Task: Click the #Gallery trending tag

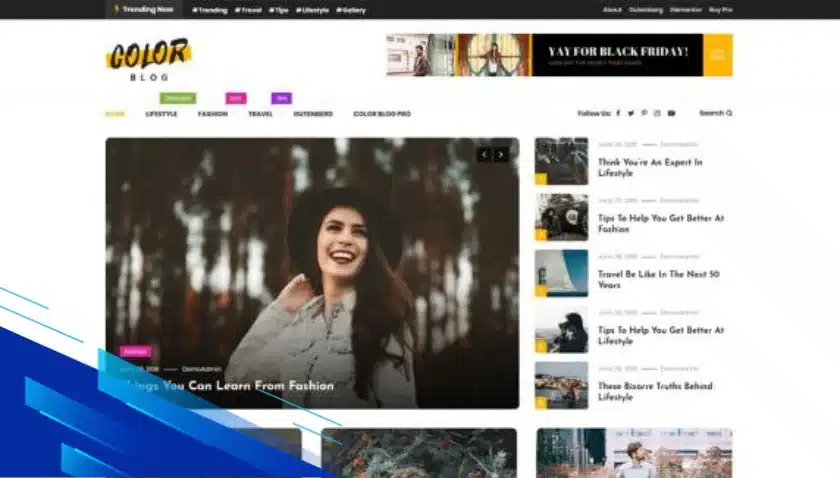Action: (x=350, y=10)
